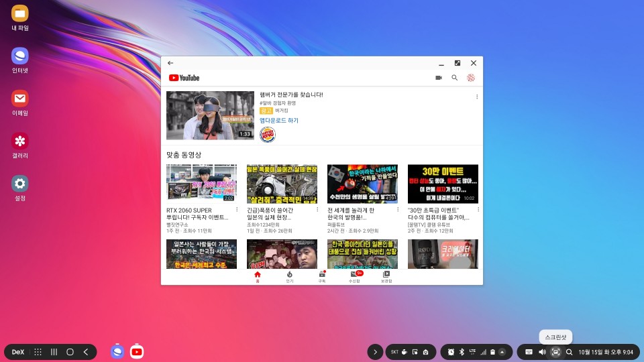Play the Burger King ad thumbnail
This screenshot has height=362, width=644.
[x=210, y=115]
